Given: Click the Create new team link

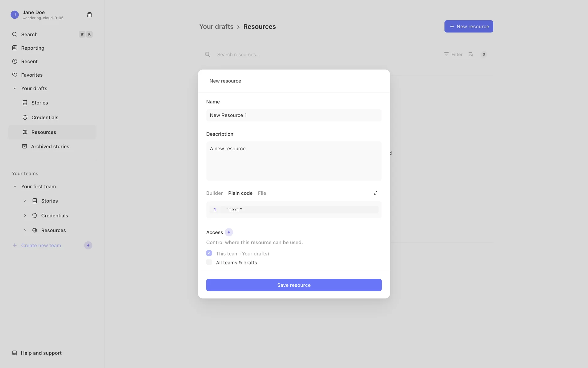Looking at the screenshot, I should tap(41, 245).
